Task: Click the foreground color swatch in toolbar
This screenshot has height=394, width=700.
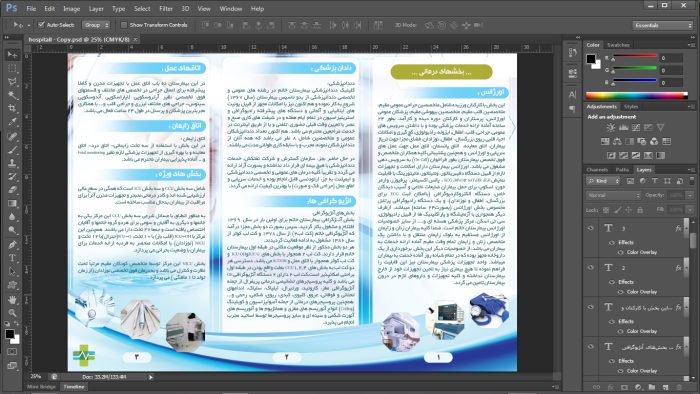Action: (9, 334)
